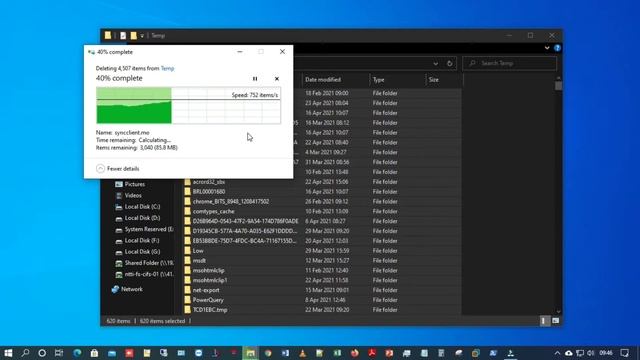Image resolution: width=640 pixels, height=360 pixels.
Task: Sort by the Type column header
Action: point(378,80)
